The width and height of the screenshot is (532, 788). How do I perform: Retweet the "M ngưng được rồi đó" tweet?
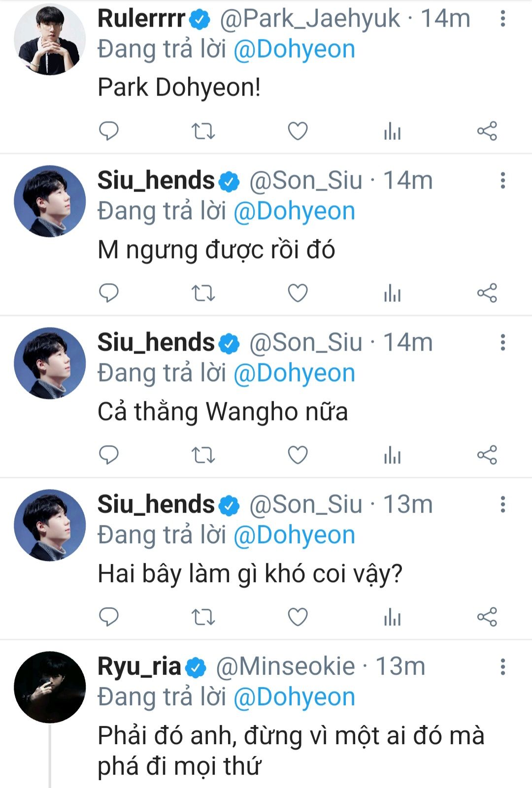[x=203, y=293]
